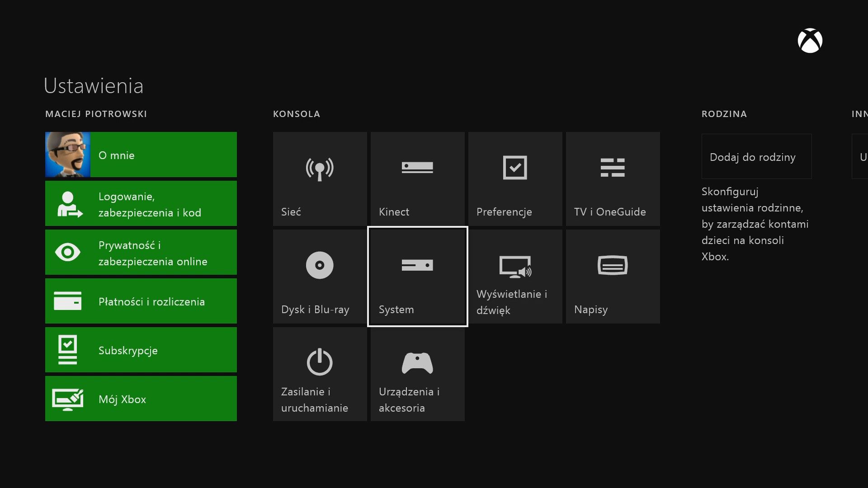
Task: Click the System console icon
Action: 417,265
